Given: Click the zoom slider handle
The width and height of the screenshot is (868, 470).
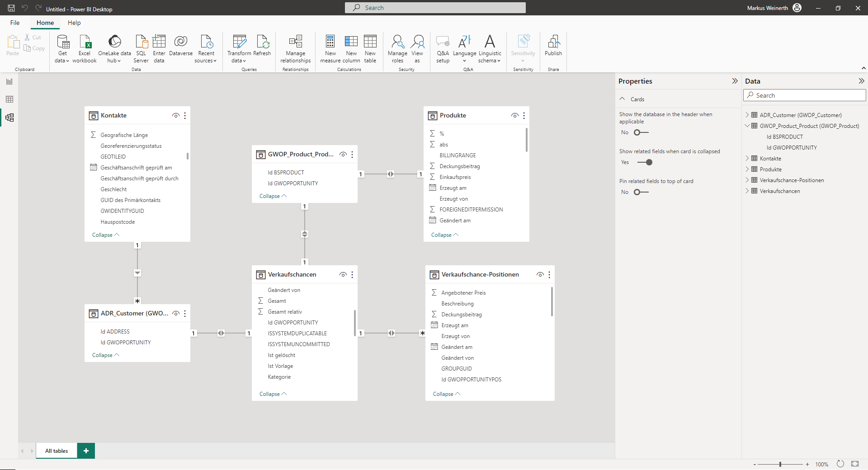Looking at the screenshot, I should pyautogui.click(x=780, y=464).
